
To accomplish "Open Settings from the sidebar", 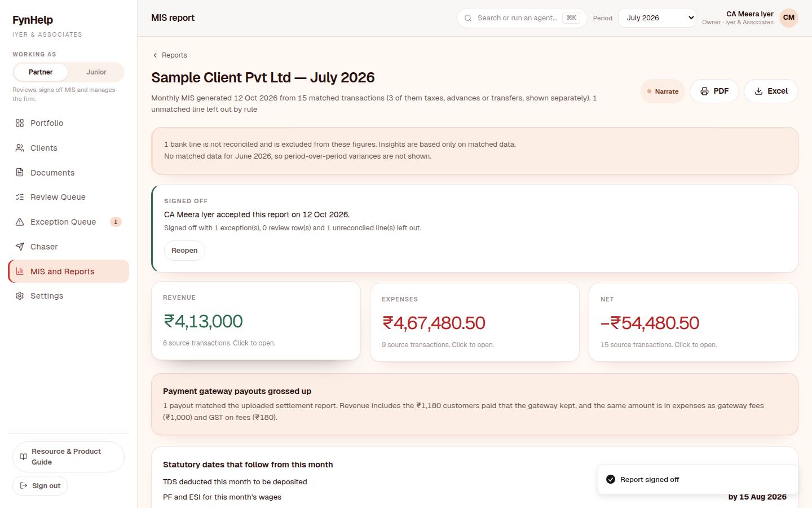I will coord(68,296).
